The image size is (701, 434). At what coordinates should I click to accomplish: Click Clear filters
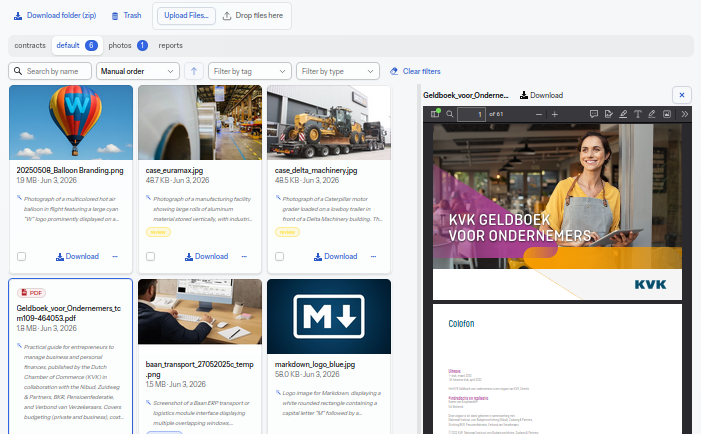pos(415,71)
